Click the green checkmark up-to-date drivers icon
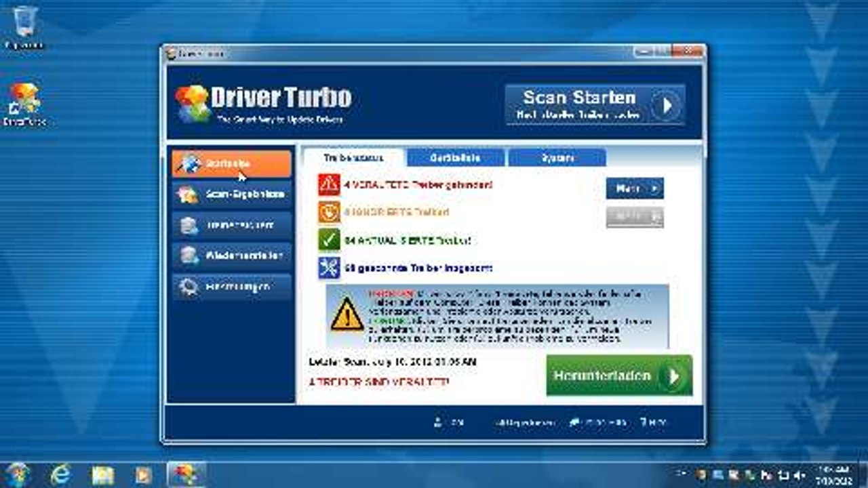The height and width of the screenshot is (488, 868). [x=329, y=240]
